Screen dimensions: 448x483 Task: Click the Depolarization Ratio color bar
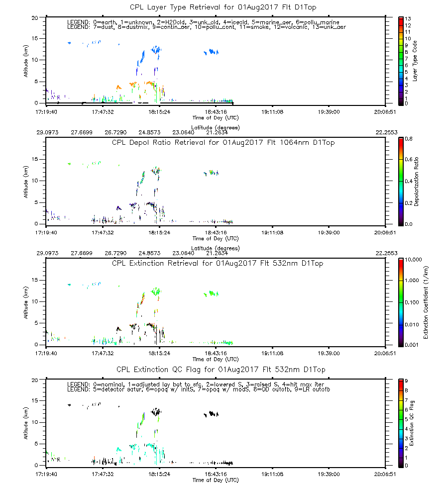tap(401, 182)
